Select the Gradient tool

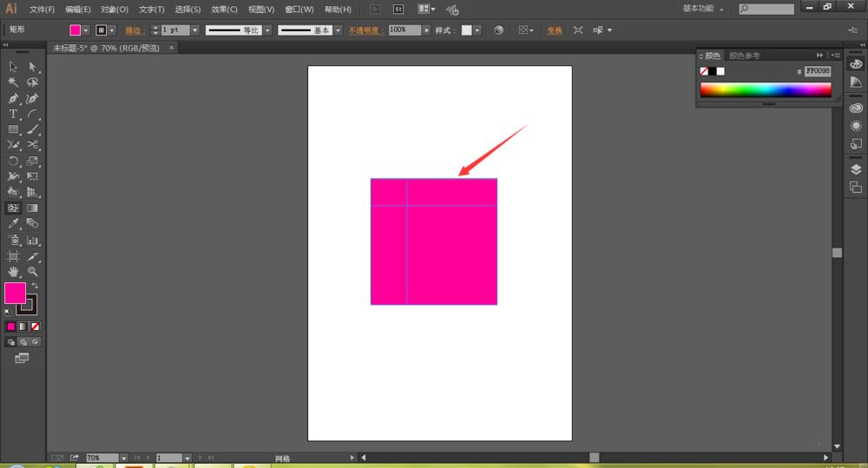point(33,208)
